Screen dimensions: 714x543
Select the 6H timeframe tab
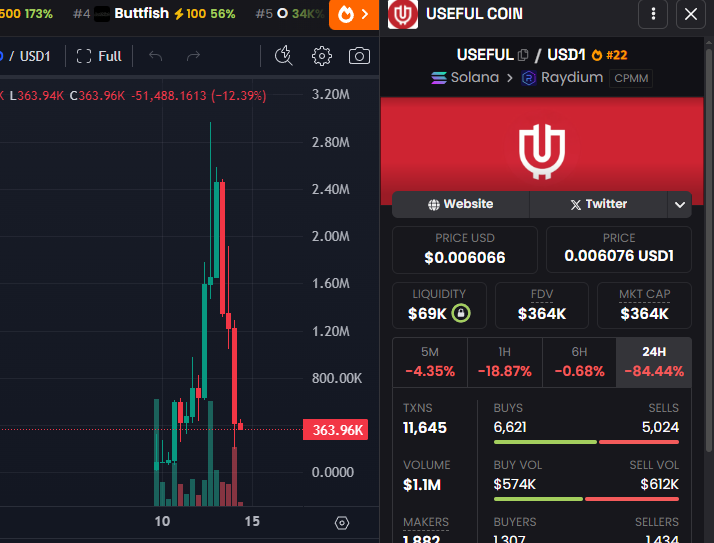pos(579,363)
